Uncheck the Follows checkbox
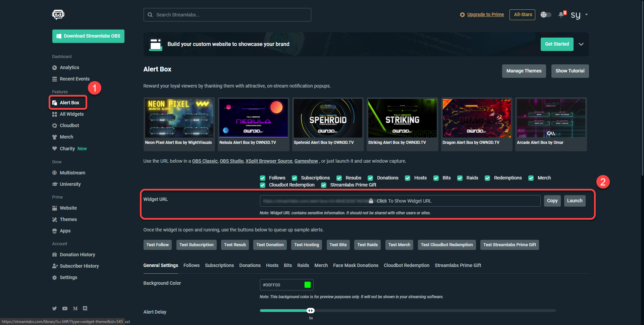Image resolution: width=644 pixels, height=325 pixels. 263,178
